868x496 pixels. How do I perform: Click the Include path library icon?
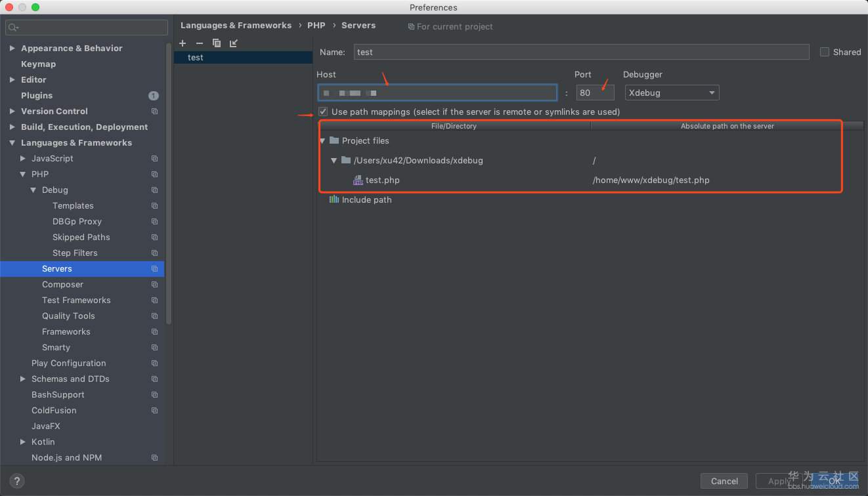(334, 199)
